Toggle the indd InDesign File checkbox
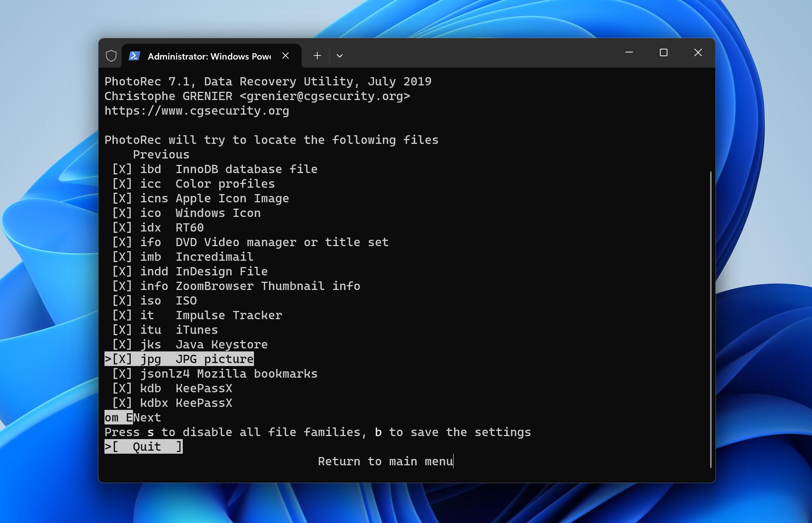The width and height of the screenshot is (812, 523). click(x=122, y=271)
